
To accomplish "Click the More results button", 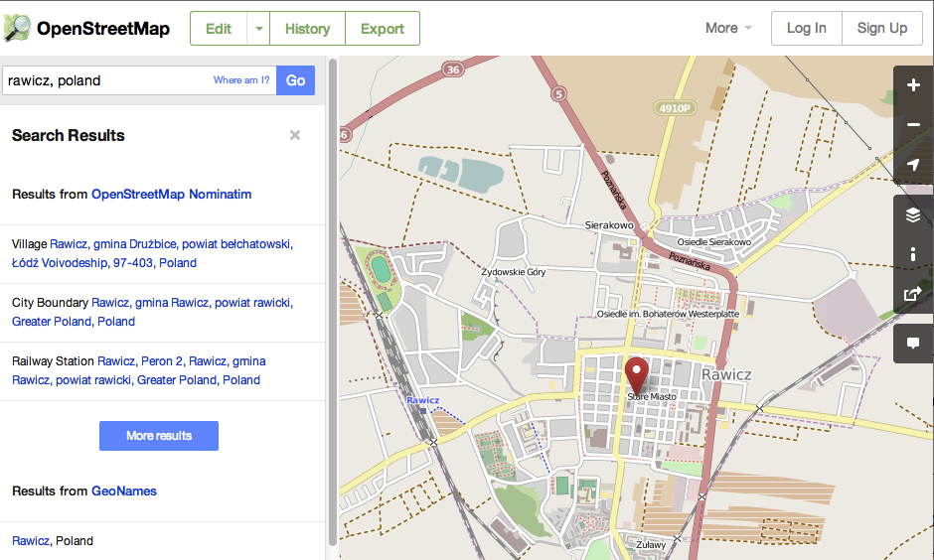I will coord(158,436).
